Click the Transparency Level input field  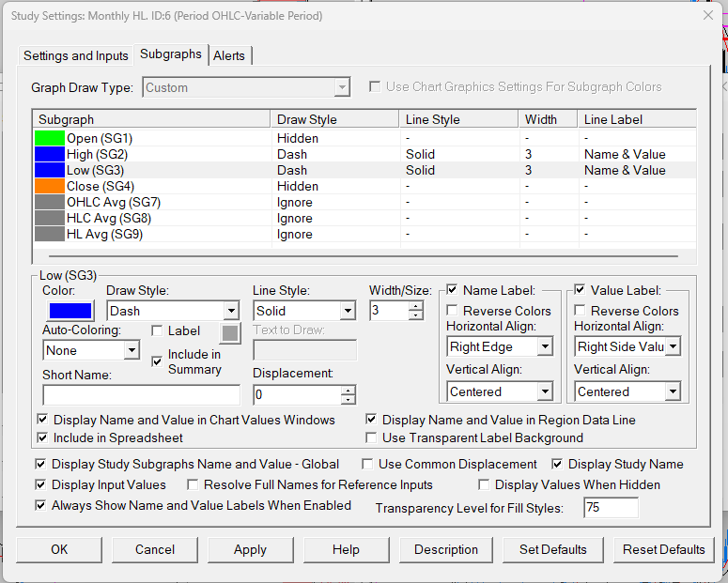coord(610,508)
